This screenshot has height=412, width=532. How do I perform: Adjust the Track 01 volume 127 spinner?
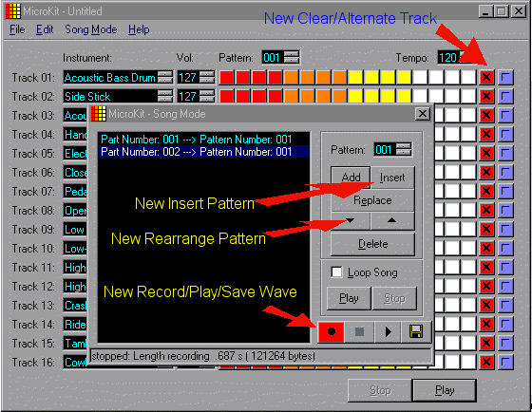[x=207, y=77]
